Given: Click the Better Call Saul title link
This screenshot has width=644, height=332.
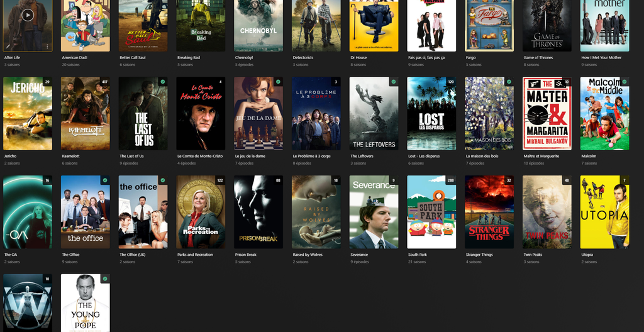Looking at the screenshot, I should pyautogui.click(x=133, y=57).
